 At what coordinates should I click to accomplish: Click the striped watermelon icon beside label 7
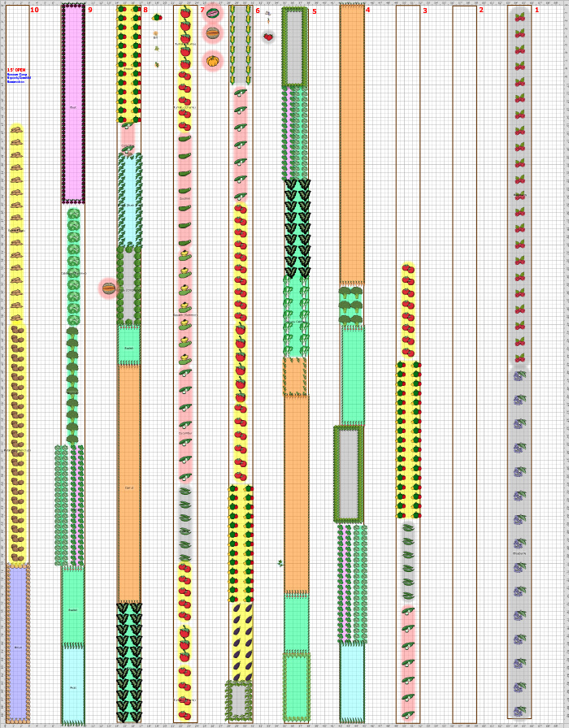pos(213,13)
